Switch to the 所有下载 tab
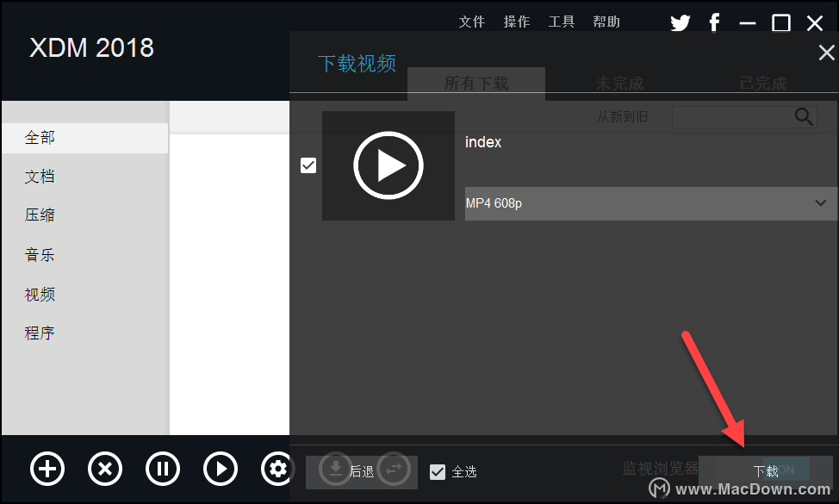The height and width of the screenshot is (504, 839). (476, 84)
